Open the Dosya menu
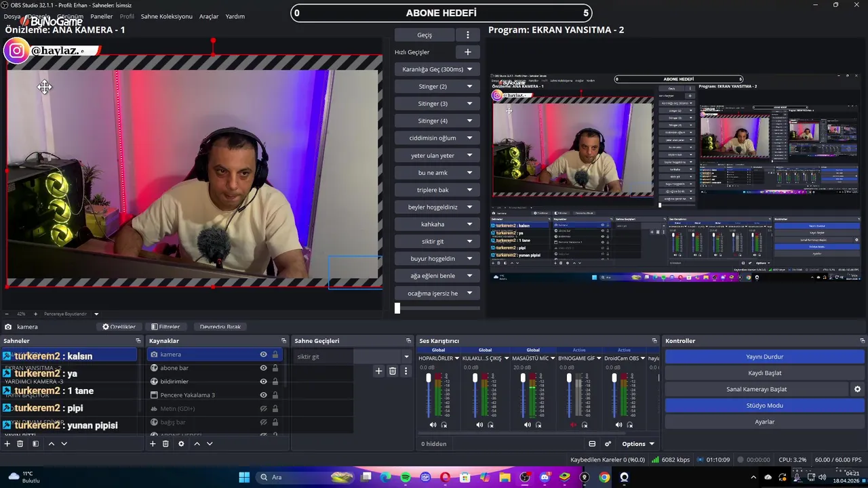868x488 pixels. click(x=12, y=16)
